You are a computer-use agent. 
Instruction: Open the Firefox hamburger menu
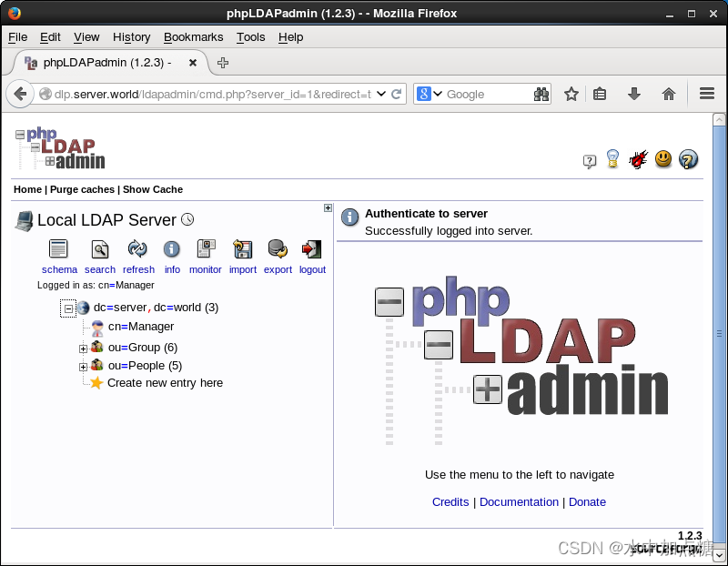707,94
